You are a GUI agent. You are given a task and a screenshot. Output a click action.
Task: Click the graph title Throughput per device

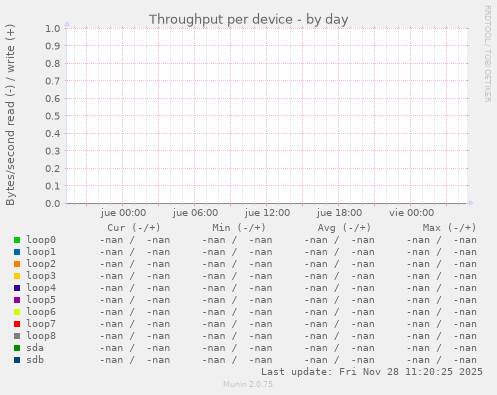248,20
